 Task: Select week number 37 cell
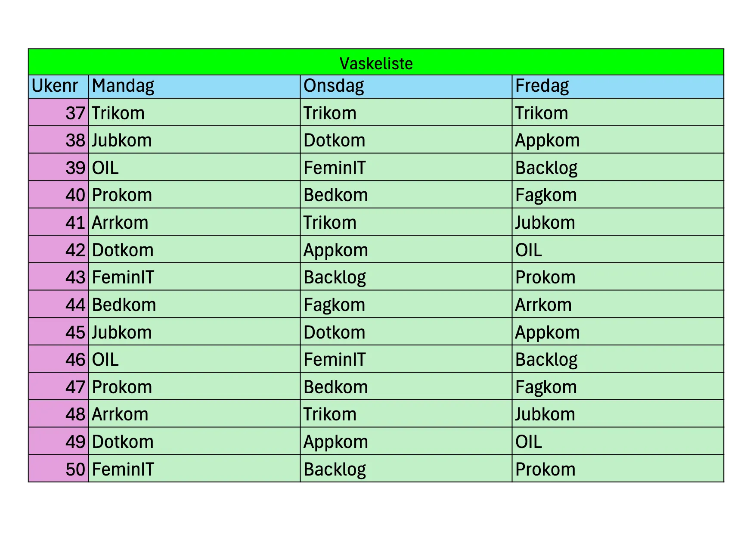point(75,113)
